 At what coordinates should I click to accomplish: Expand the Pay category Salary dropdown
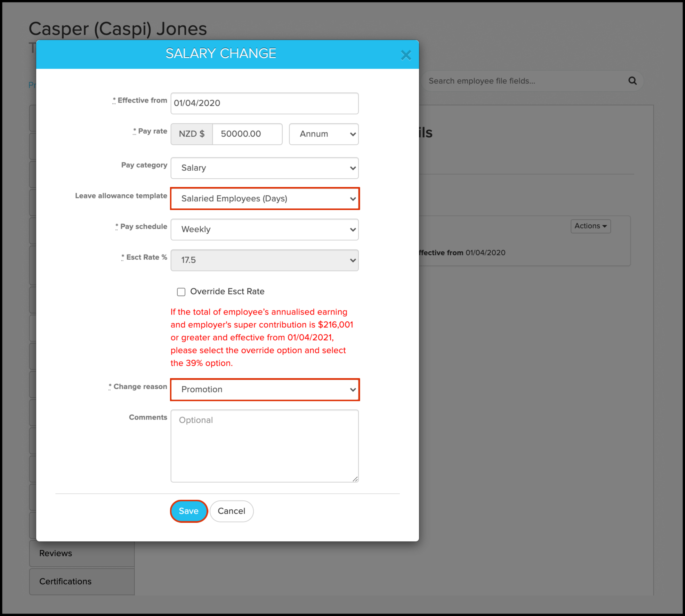click(264, 168)
